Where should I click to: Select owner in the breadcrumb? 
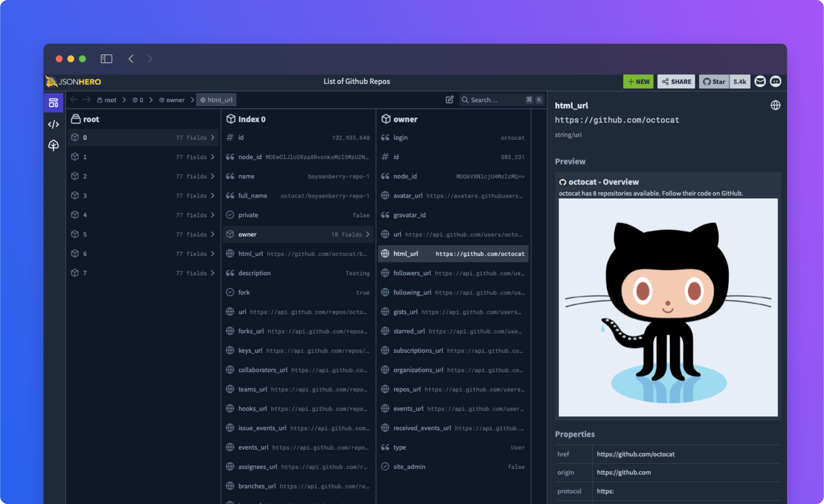click(x=172, y=100)
